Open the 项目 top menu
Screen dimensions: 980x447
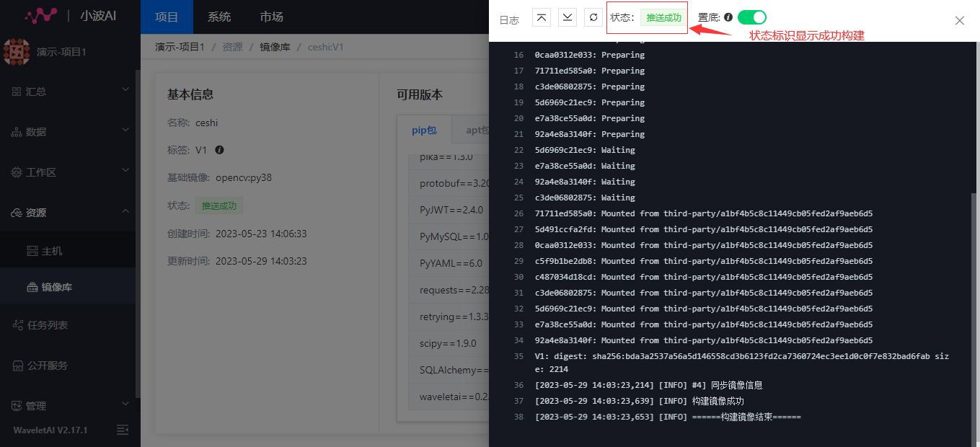(x=167, y=17)
